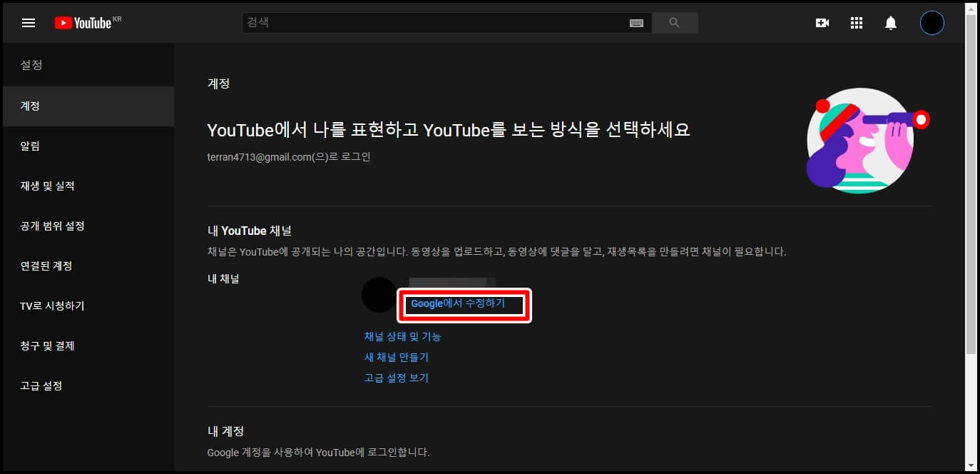The image size is (980, 474).
Task: Click the 내 채널 label
Action: (223, 278)
